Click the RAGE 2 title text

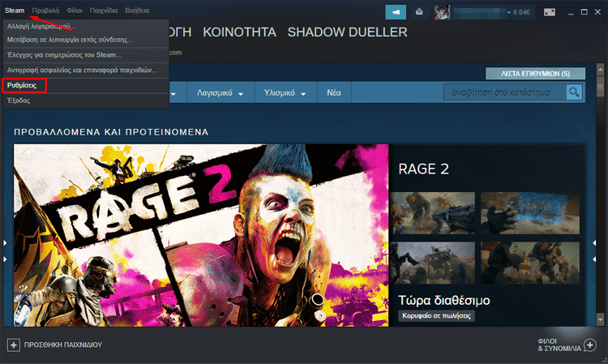(x=424, y=169)
